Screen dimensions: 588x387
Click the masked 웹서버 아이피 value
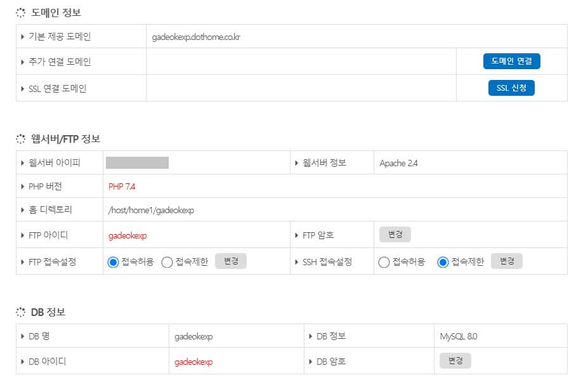point(137,163)
